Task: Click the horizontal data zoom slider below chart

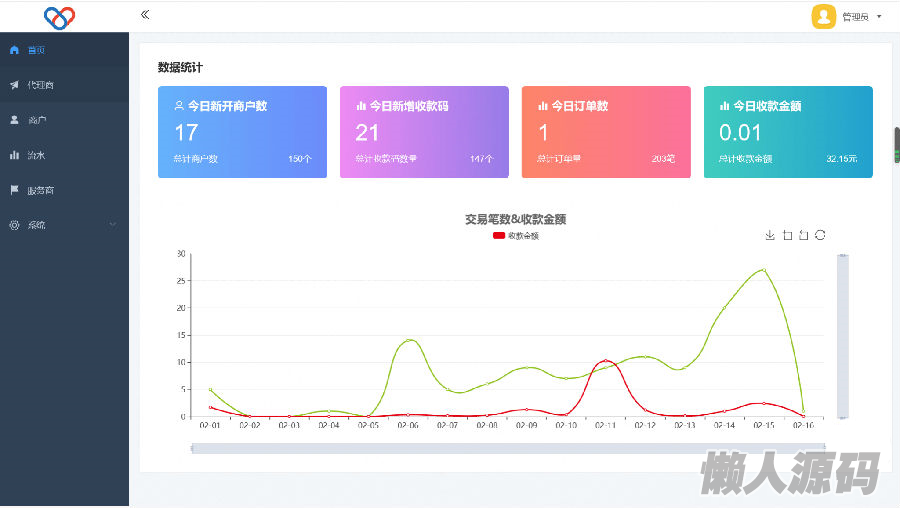Action: click(509, 448)
